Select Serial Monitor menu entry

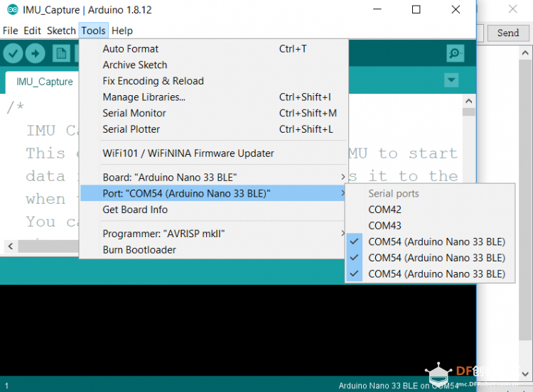[213, 113]
